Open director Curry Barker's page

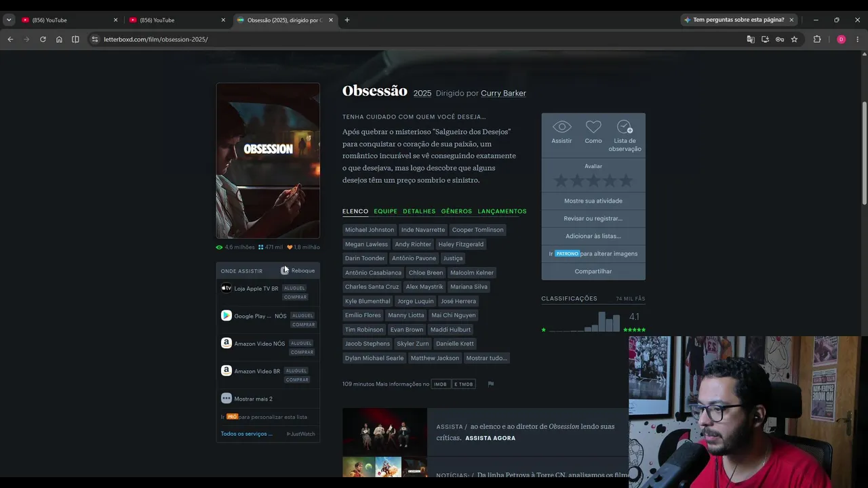503,94
